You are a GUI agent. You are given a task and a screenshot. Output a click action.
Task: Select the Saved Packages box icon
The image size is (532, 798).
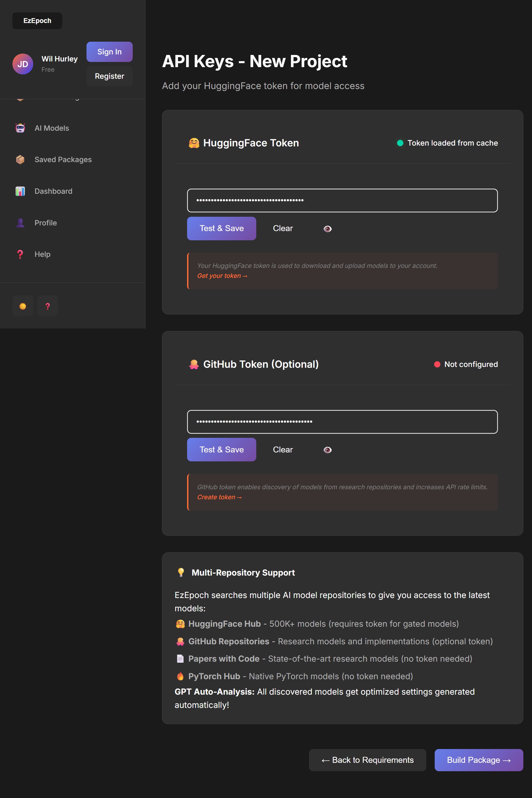point(20,159)
